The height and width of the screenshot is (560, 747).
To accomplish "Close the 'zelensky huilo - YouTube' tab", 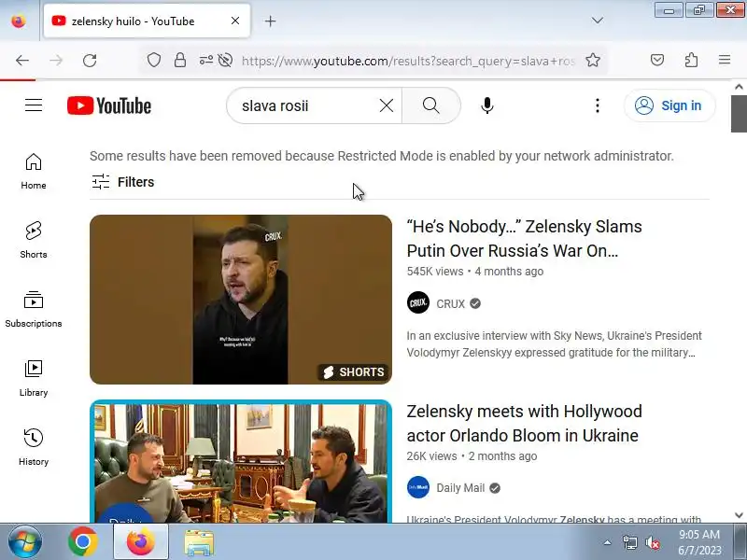I will pos(235,21).
